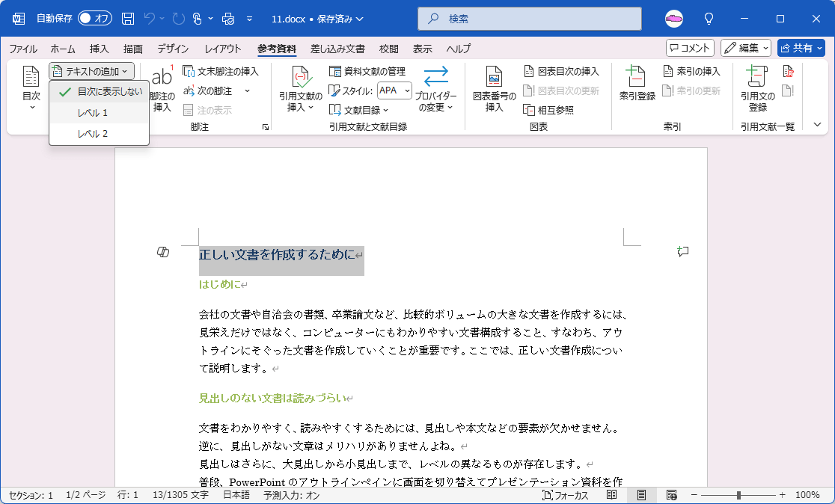Select 目次に表示しない checked option

[x=99, y=91]
